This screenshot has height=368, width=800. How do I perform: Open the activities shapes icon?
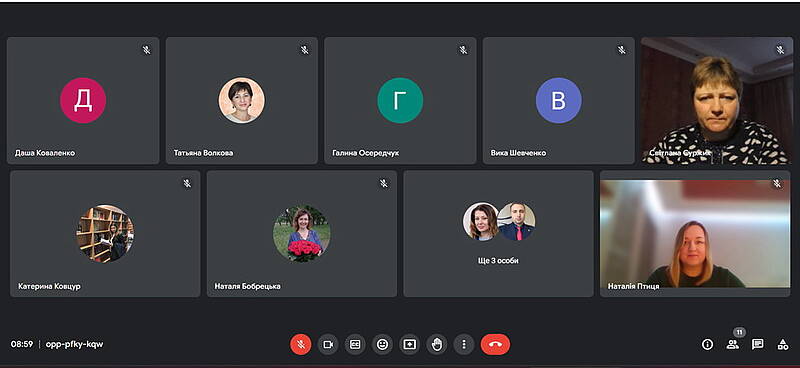tap(783, 345)
